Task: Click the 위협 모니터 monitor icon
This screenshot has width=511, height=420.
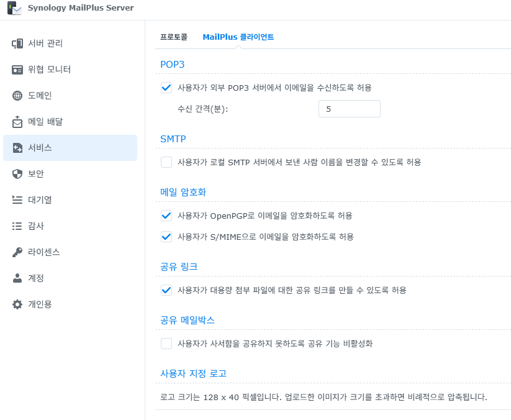Action: [x=17, y=70]
